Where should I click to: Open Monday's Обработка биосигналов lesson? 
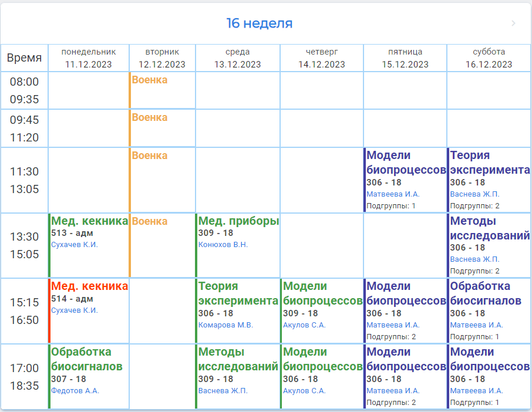point(87,359)
